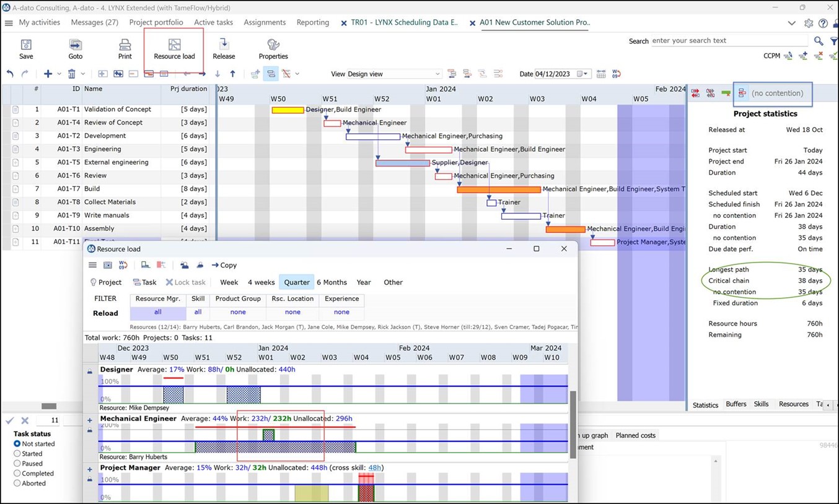Viewport: 839px width, 504px height.
Task: Click the delete trash icon
Action: 72,74
